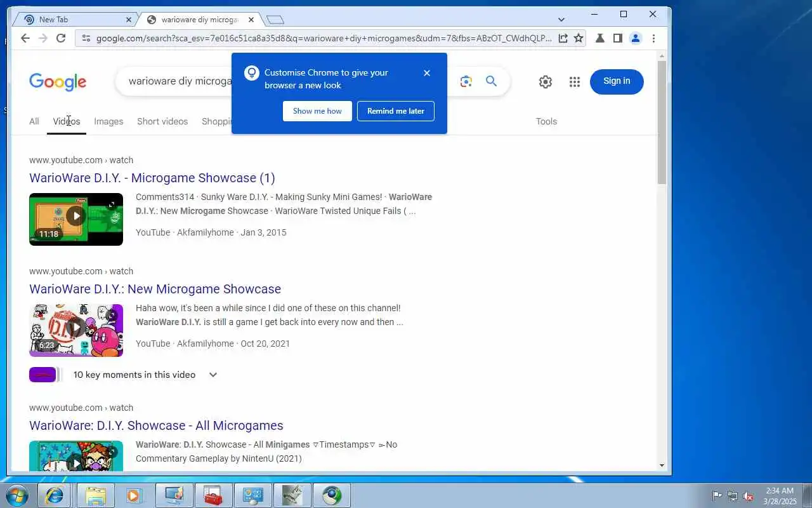The height and width of the screenshot is (508, 812).
Task: Dismiss the Customise Chrome popup
Action: pos(427,73)
